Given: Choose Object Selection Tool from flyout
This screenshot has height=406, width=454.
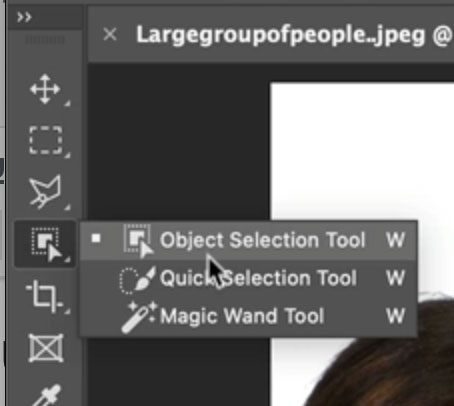Looking at the screenshot, I should pyautogui.click(x=249, y=240).
